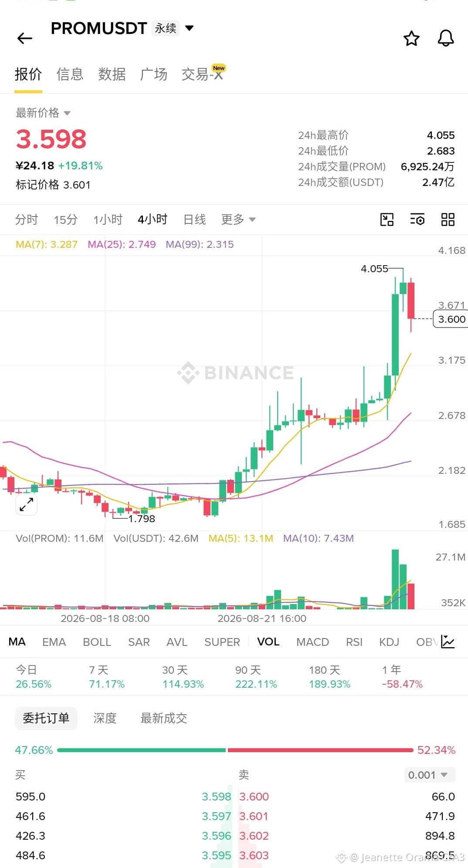Select the 分时 timeframe

click(27, 220)
